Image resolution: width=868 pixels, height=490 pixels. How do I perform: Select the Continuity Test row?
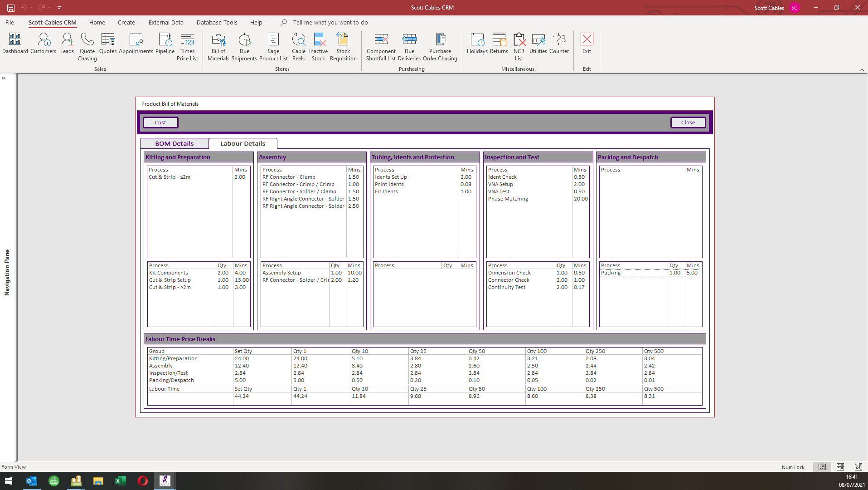[x=538, y=287]
